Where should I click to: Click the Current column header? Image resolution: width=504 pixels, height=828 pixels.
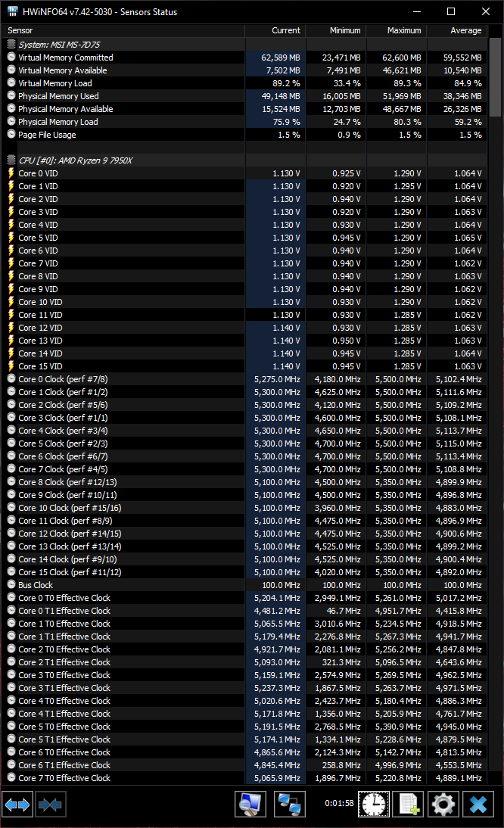click(x=275, y=30)
